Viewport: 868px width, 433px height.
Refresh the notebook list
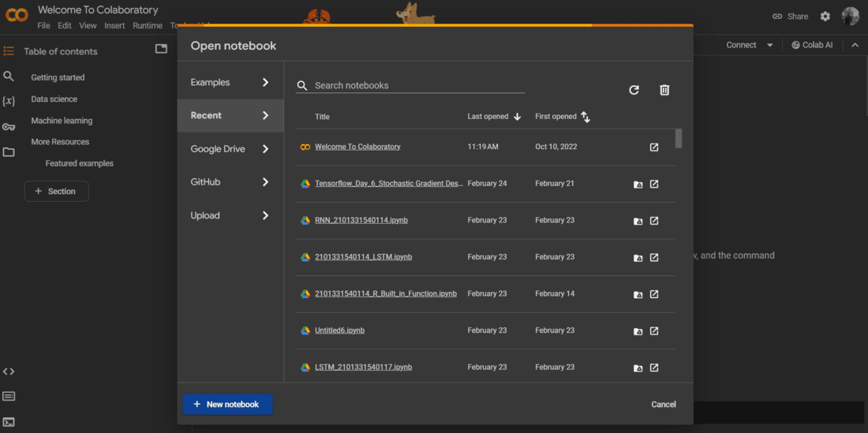(634, 90)
